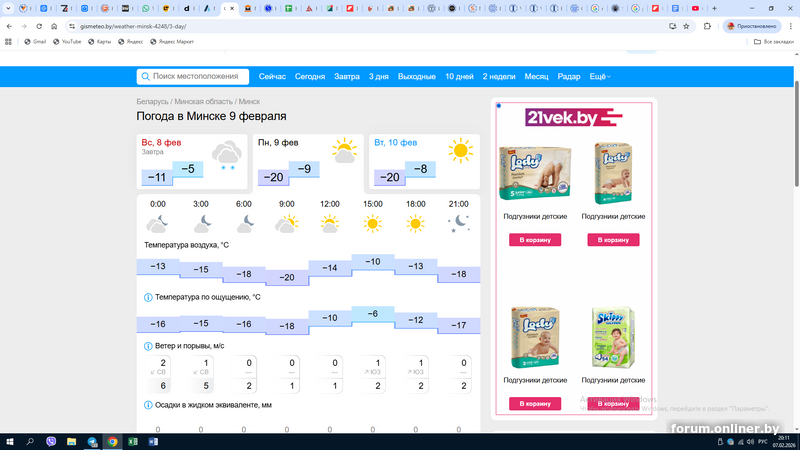The height and width of the screenshot is (450, 800).
Task: Open Все закладки folder
Action: (773, 42)
